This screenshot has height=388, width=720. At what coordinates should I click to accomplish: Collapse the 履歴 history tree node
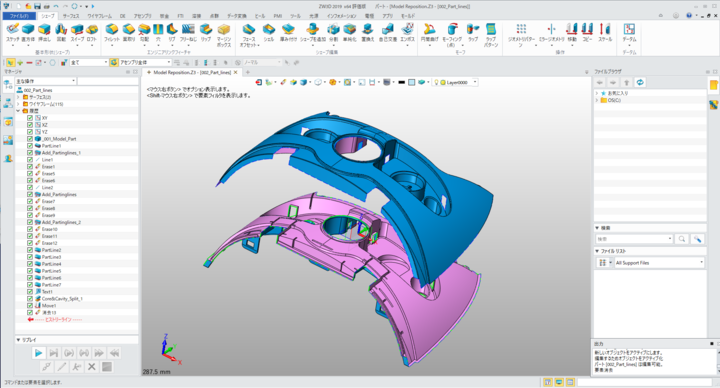click(x=18, y=111)
